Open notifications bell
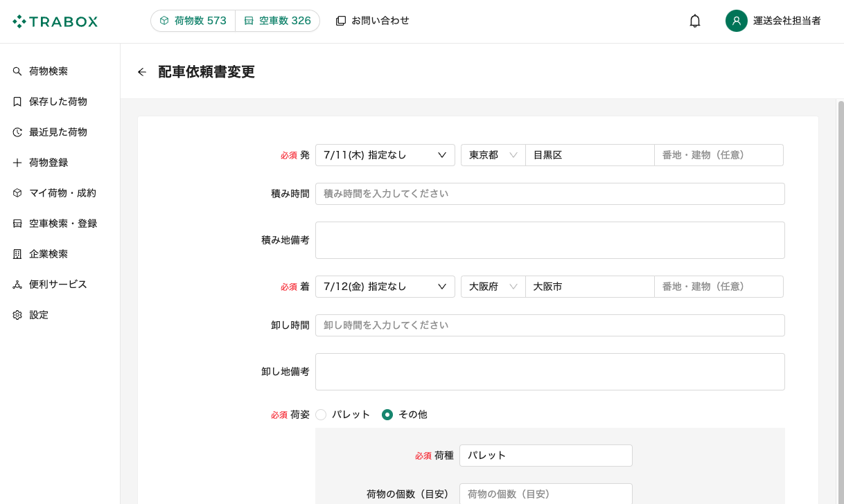844x504 pixels. tap(695, 21)
